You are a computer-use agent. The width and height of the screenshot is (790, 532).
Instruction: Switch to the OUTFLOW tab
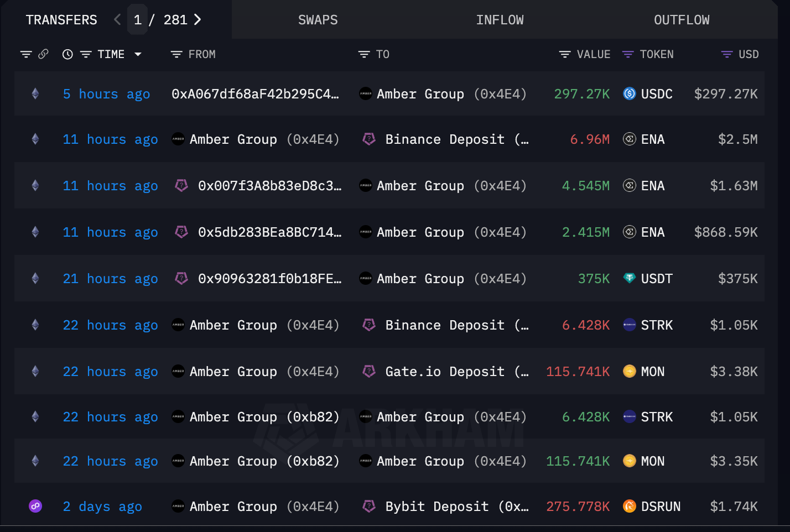[x=682, y=20]
